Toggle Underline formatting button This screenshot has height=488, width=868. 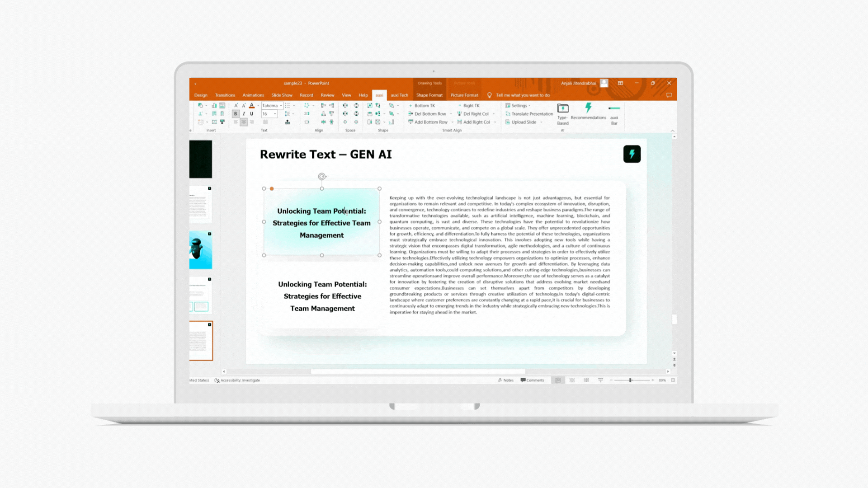pyautogui.click(x=252, y=114)
